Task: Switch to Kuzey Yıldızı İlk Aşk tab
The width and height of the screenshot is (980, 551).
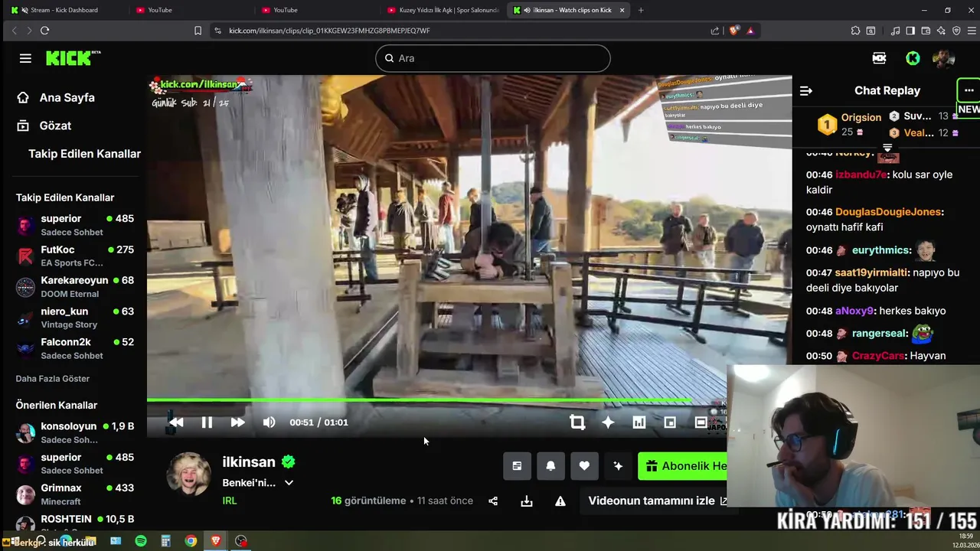Action: 444,10
